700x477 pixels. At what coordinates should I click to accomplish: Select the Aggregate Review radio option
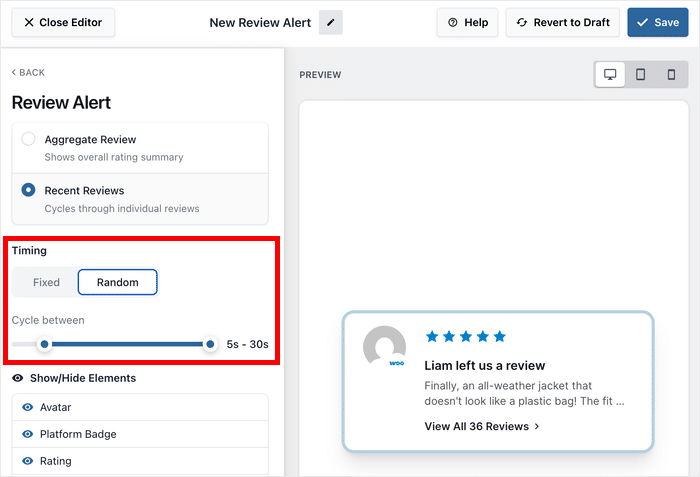pos(29,140)
